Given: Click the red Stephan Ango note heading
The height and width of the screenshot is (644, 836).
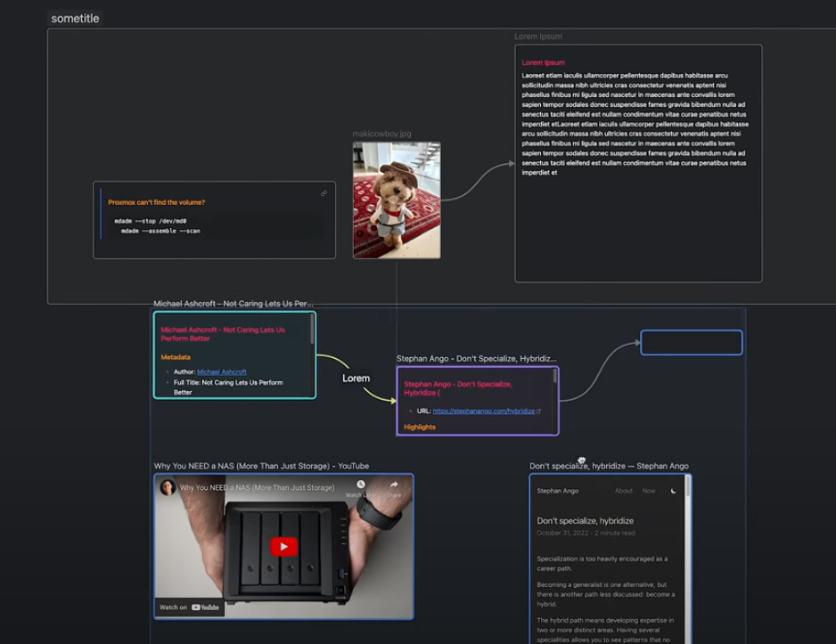Looking at the screenshot, I should click(458, 388).
